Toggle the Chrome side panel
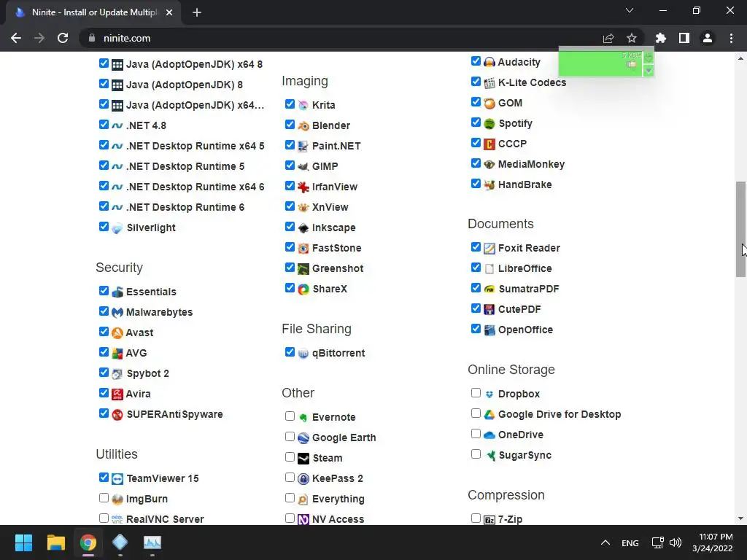Image resolution: width=747 pixels, height=560 pixels. [684, 38]
